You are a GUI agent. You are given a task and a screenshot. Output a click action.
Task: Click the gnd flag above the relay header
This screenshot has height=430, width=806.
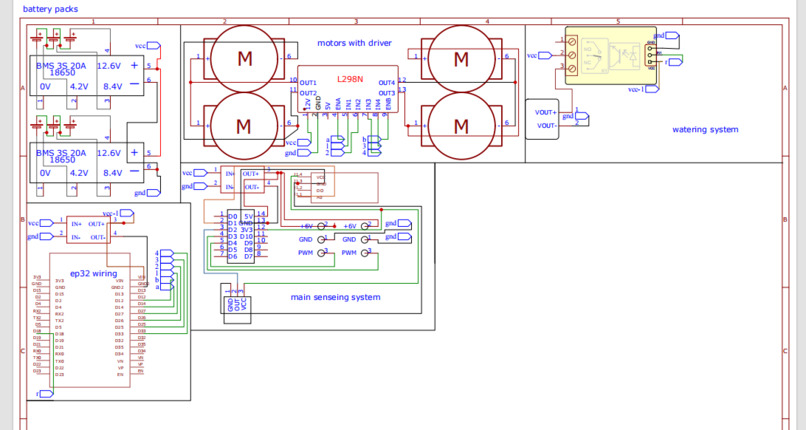666,35
